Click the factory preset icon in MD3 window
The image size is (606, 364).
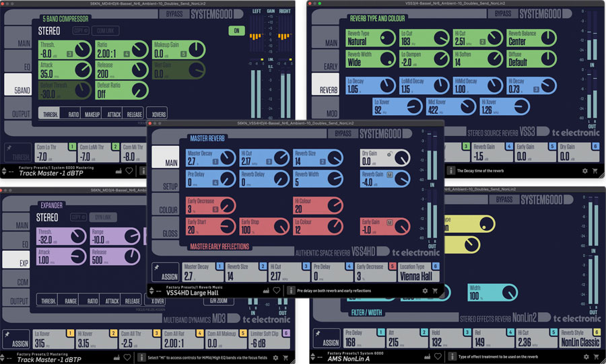(x=116, y=358)
